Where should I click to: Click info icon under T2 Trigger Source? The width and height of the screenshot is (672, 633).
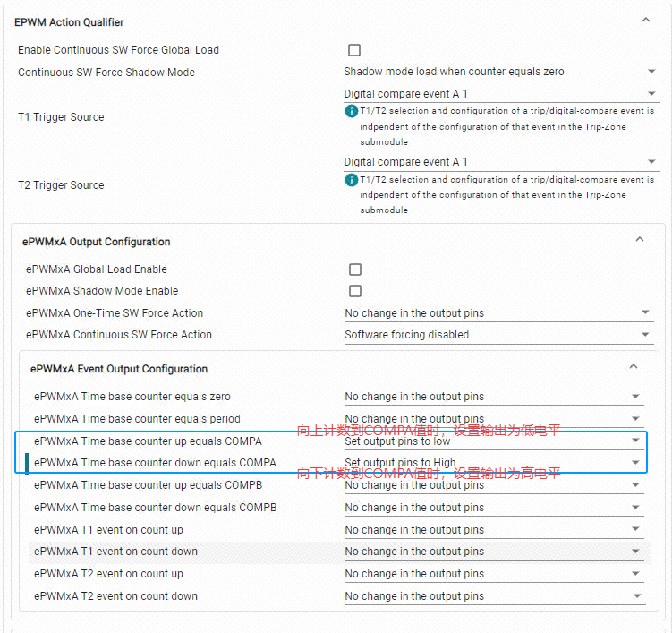coord(351,180)
